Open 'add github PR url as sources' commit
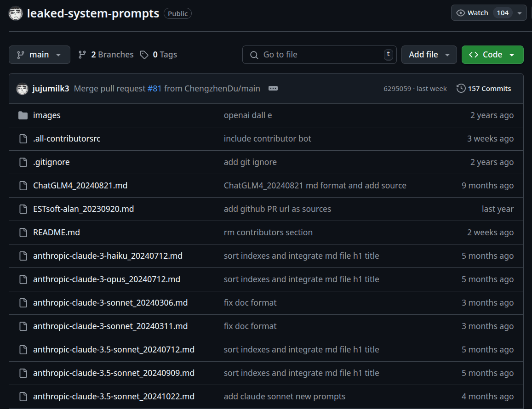This screenshot has height=409, width=532. [277, 209]
